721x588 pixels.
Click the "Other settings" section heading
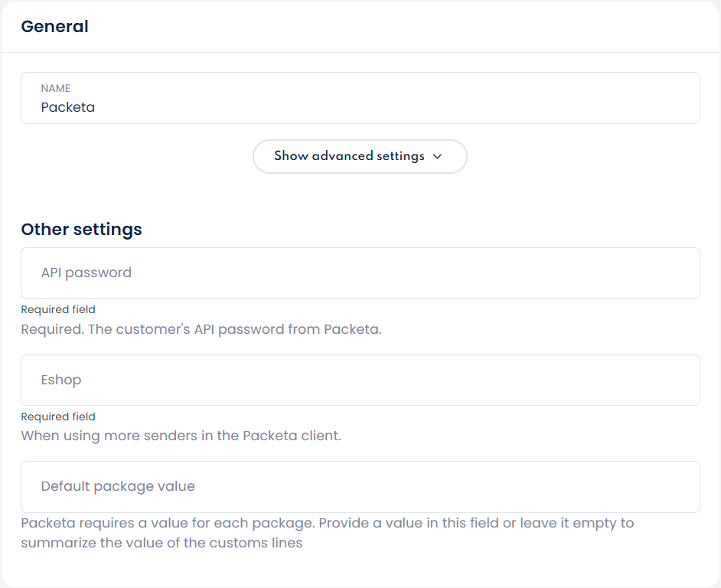81,229
